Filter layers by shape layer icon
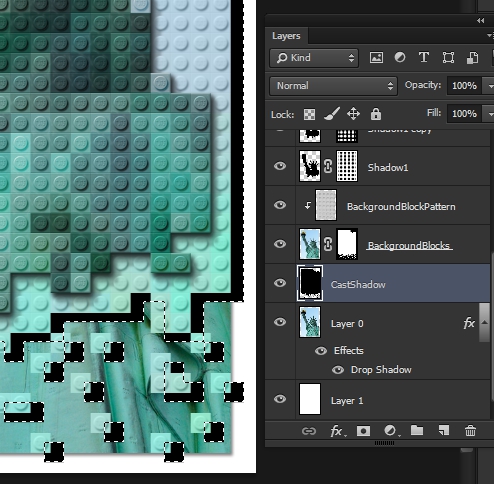The width and height of the screenshot is (494, 484). tap(448, 58)
